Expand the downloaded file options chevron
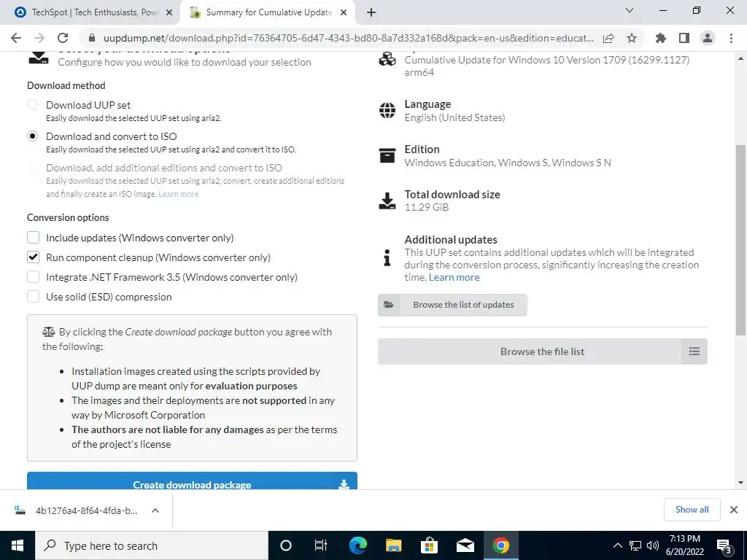 [x=155, y=510]
